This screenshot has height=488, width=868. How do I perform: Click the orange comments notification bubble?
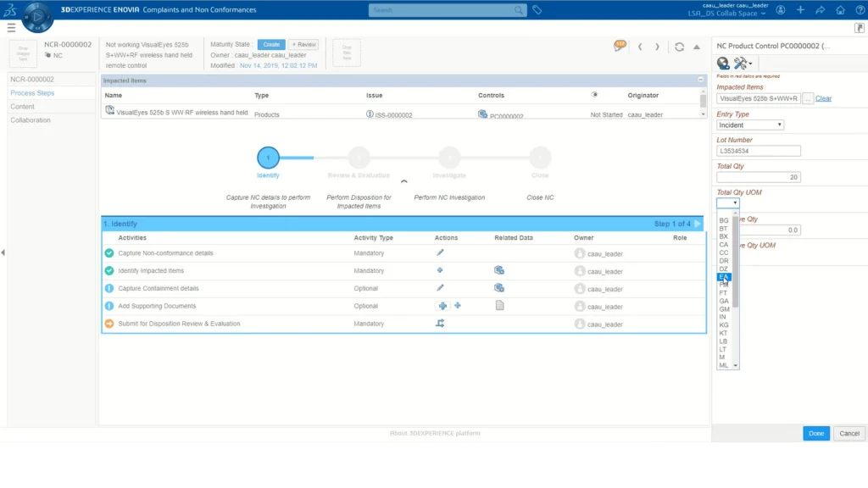click(x=620, y=45)
